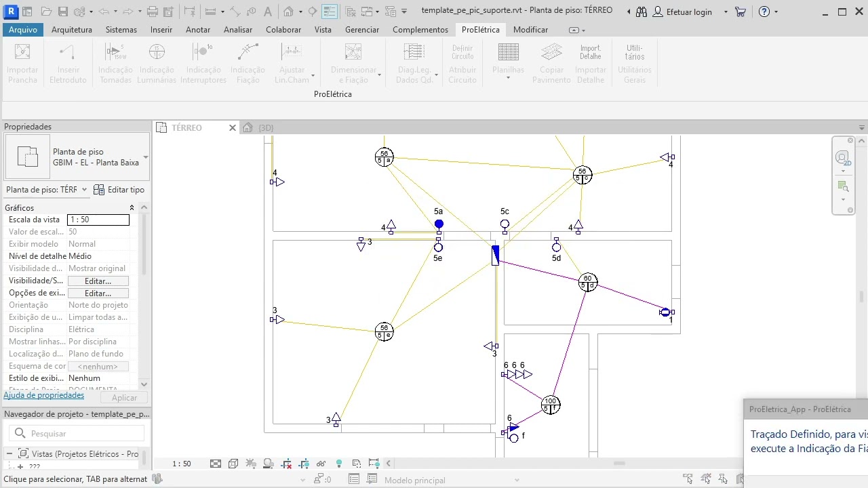This screenshot has height=488, width=868.
Task: Open the shopping cart icon in title bar
Action: tap(740, 12)
